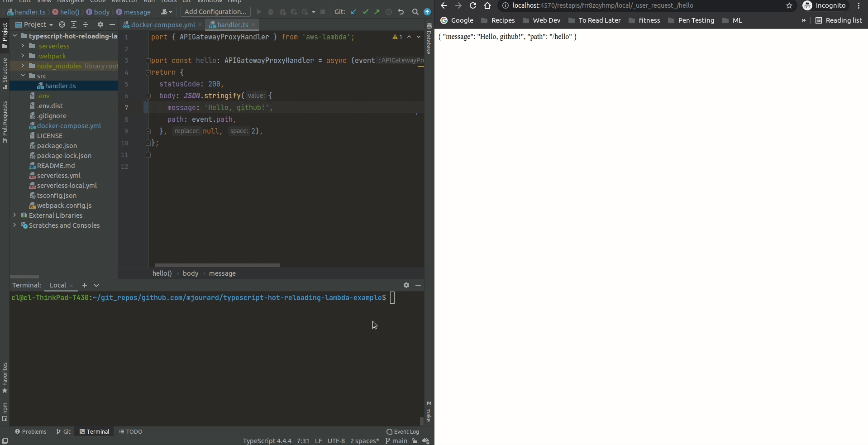868x445 pixels.
Task: Open terminal settings via the gear icon
Action: pyautogui.click(x=406, y=285)
